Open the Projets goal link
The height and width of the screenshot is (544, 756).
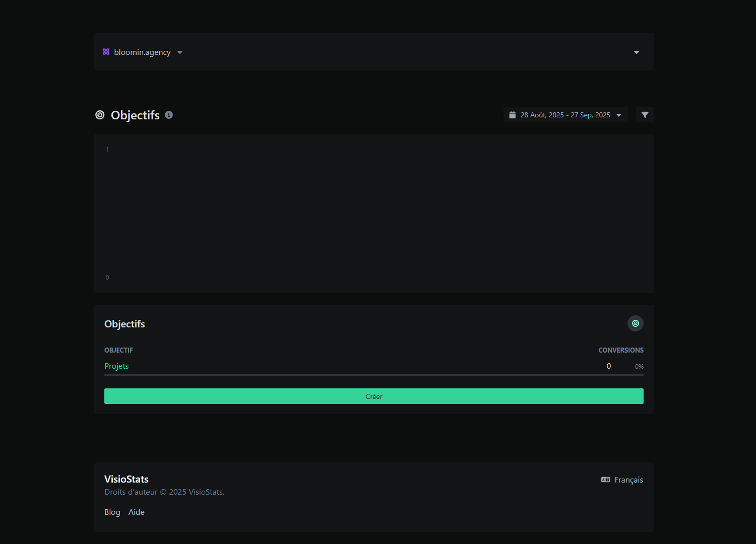pyautogui.click(x=116, y=366)
